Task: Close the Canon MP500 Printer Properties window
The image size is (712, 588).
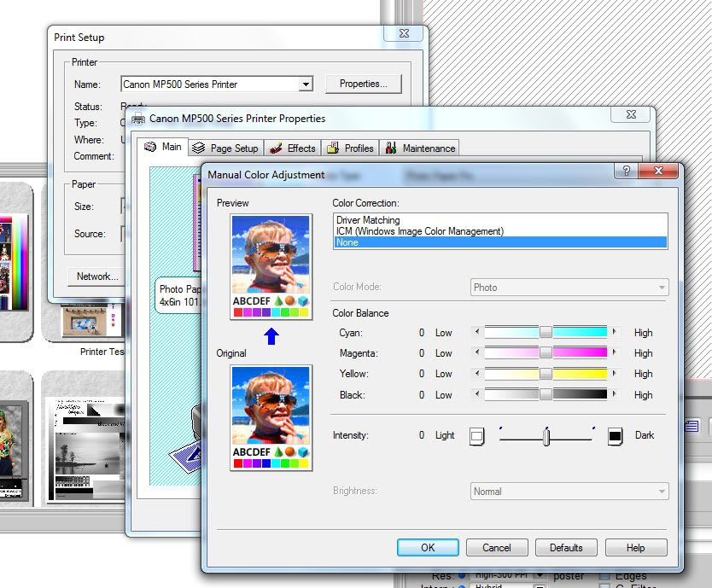Action: pyautogui.click(x=631, y=114)
